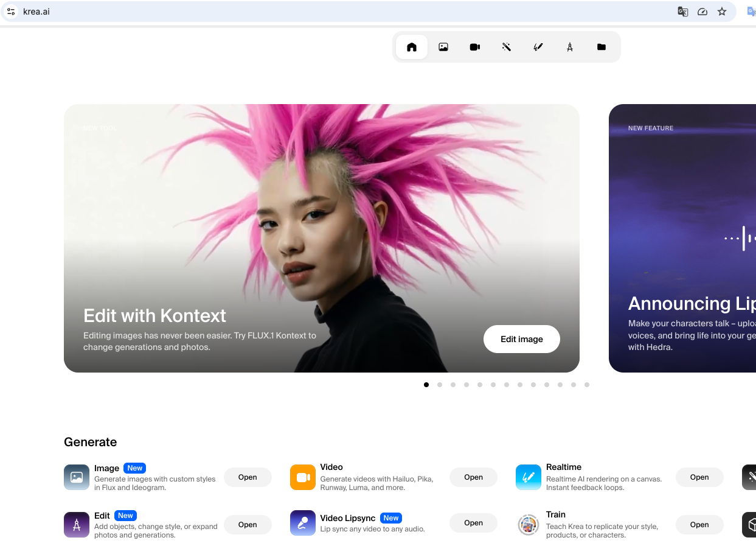Open the Video camera icon in navigation

(x=475, y=47)
